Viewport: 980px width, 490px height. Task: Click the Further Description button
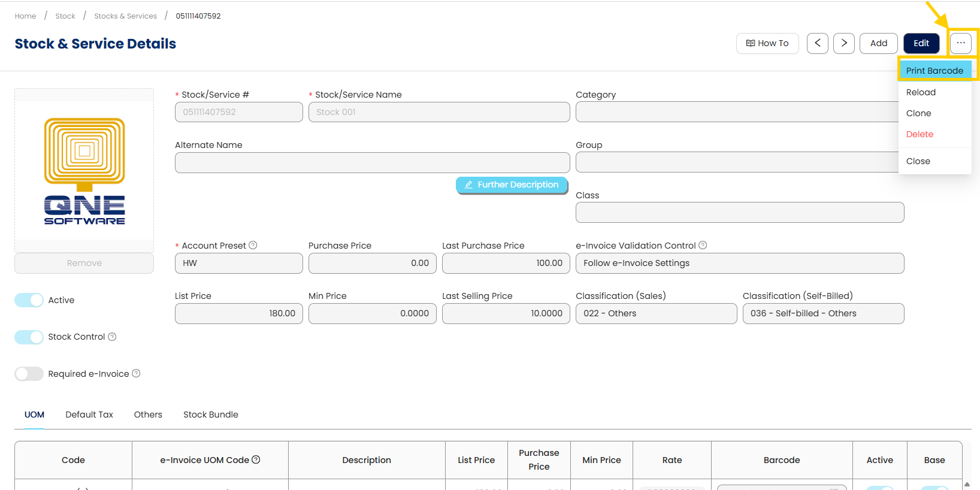(x=512, y=185)
